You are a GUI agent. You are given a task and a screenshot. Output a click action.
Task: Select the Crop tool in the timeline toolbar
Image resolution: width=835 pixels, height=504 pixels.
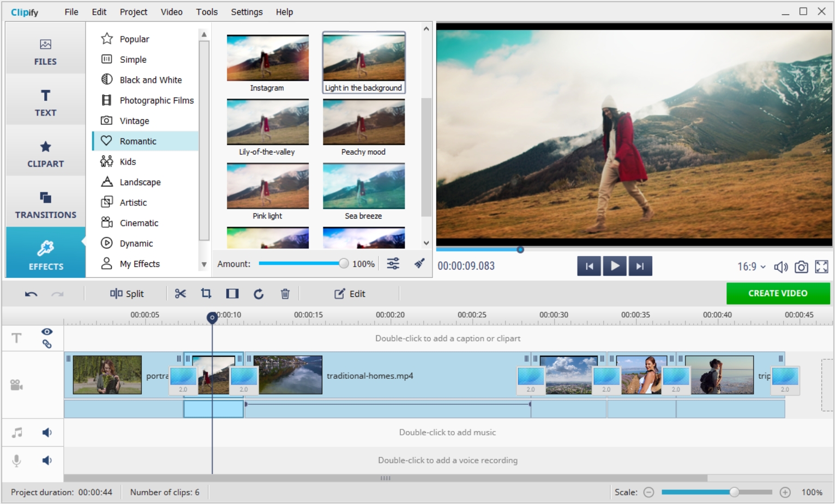click(x=206, y=294)
